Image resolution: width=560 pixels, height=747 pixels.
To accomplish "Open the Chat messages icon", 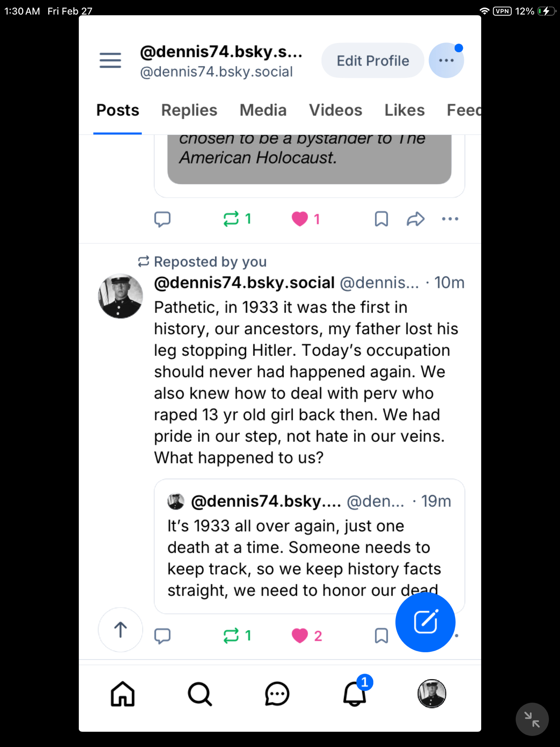I will click(277, 694).
